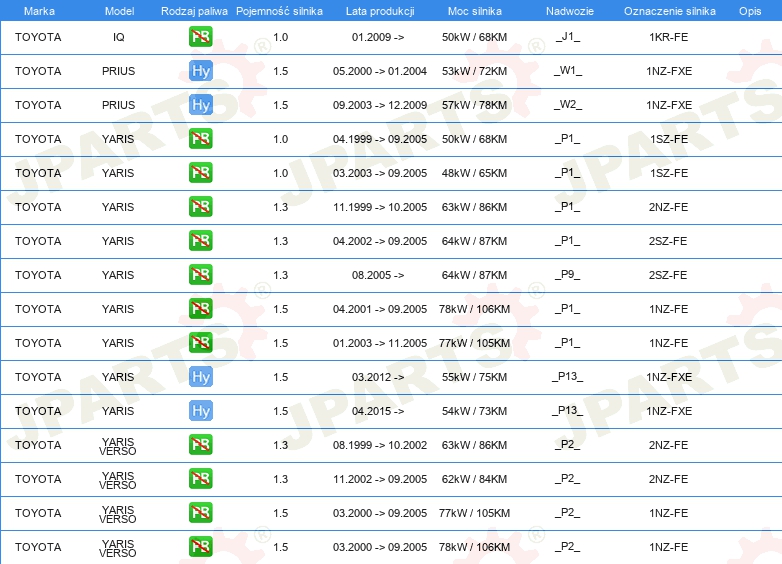Select the 1KR-FE engine code cell
This screenshot has height=564, width=782.
pyautogui.click(x=668, y=37)
